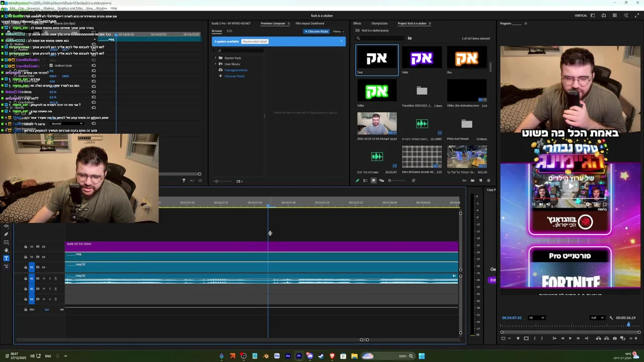Open Program monitor settings wrench

tap(611, 318)
